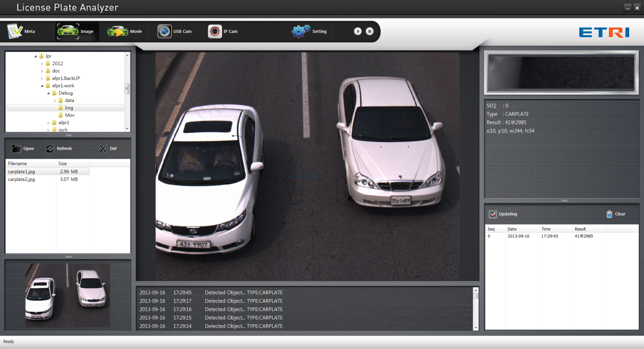The height and width of the screenshot is (349, 644).
Task: Select carplate2.jpg in file list
Action: [21, 179]
